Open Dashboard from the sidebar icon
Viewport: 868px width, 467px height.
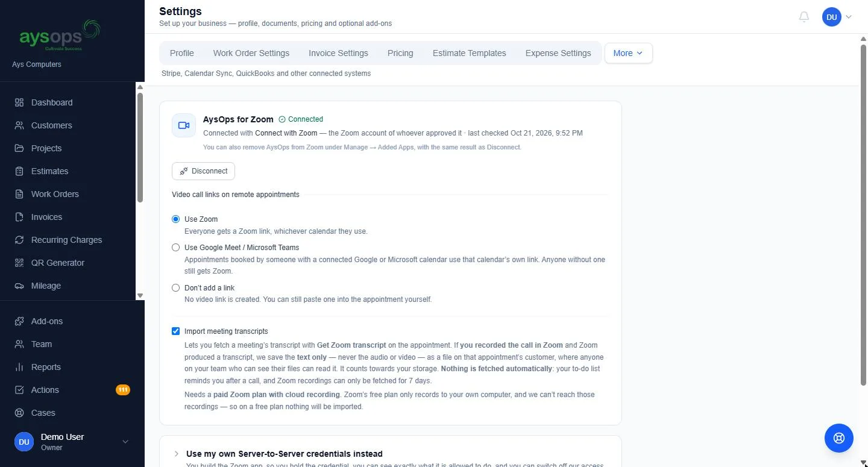[19, 102]
